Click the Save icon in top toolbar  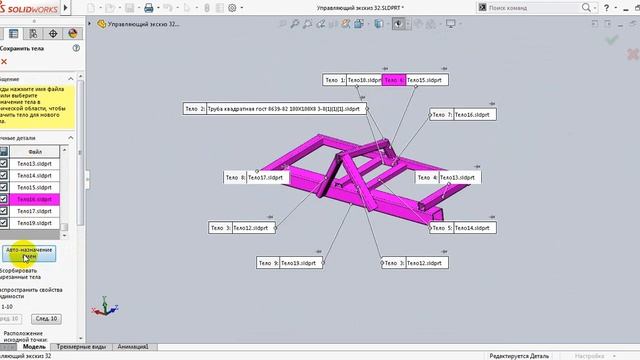[x=129, y=7]
